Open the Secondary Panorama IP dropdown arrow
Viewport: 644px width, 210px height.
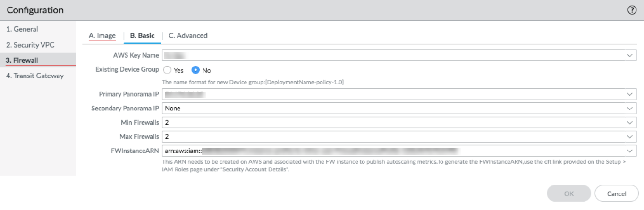coord(629,109)
